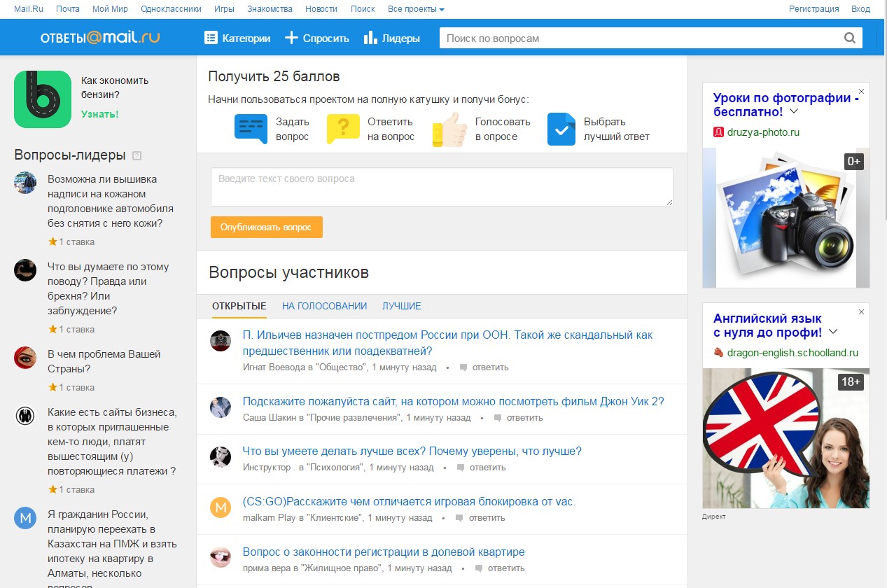This screenshot has height=588, width=887.
Task: Open the 'Все проекты' dropdown menu
Action: coord(416,9)
